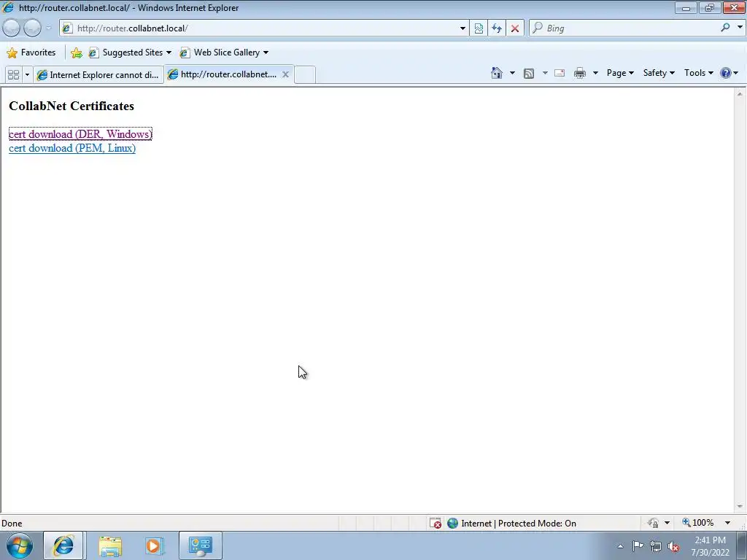This screenshot has height=560, width=747.
Task: Click the InPrivate filtering status icon
Action: pyautogui.click(x=653, y=524)
